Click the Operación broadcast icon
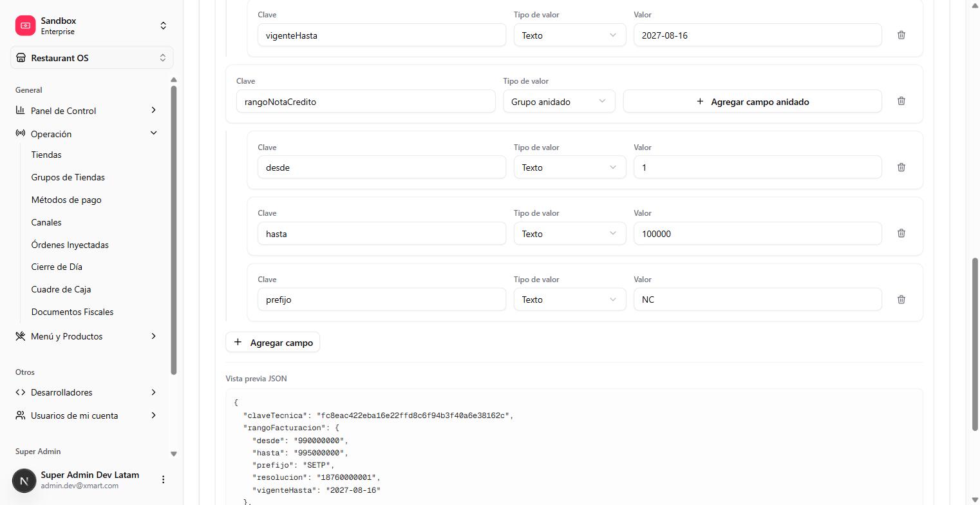Screen dimensions: 980x505 click(21, 133)
